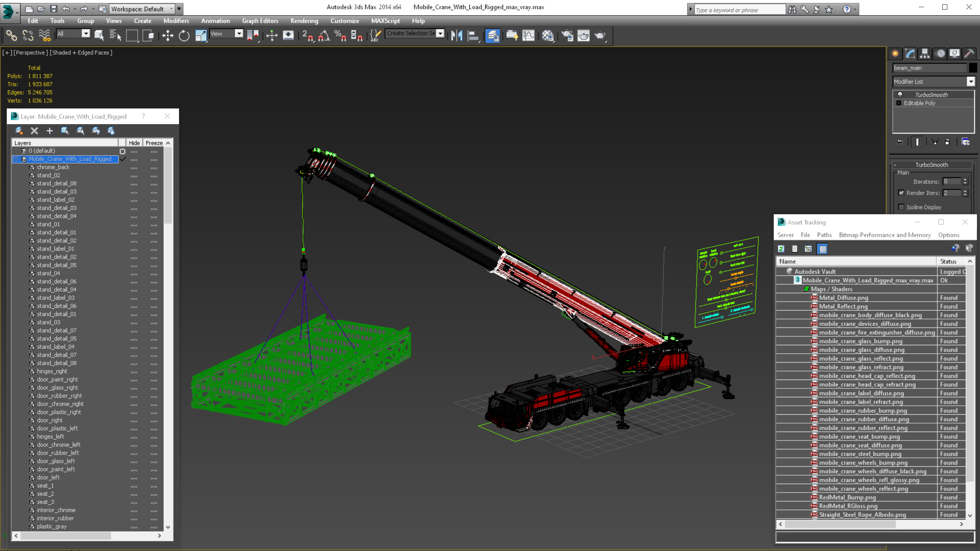Open the Hierarchy command panel tab
The height and width of the screenshot is (551, 980).
pos(925,54)
